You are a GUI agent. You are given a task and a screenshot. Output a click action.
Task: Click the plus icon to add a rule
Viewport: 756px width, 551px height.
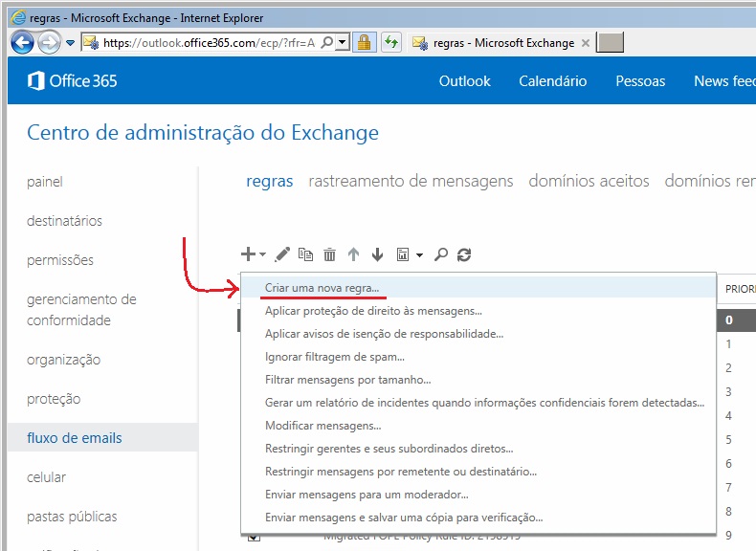click(x=248, y=254)
